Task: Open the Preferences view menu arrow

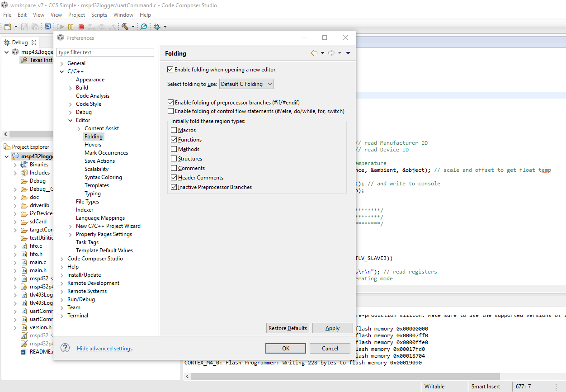Action: 348,53
